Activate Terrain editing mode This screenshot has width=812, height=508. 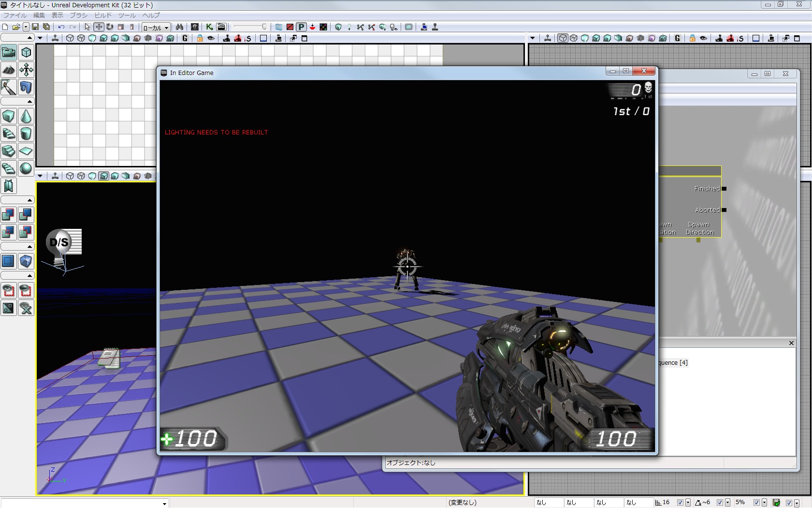pyautogui.click(x=9, y=70)
